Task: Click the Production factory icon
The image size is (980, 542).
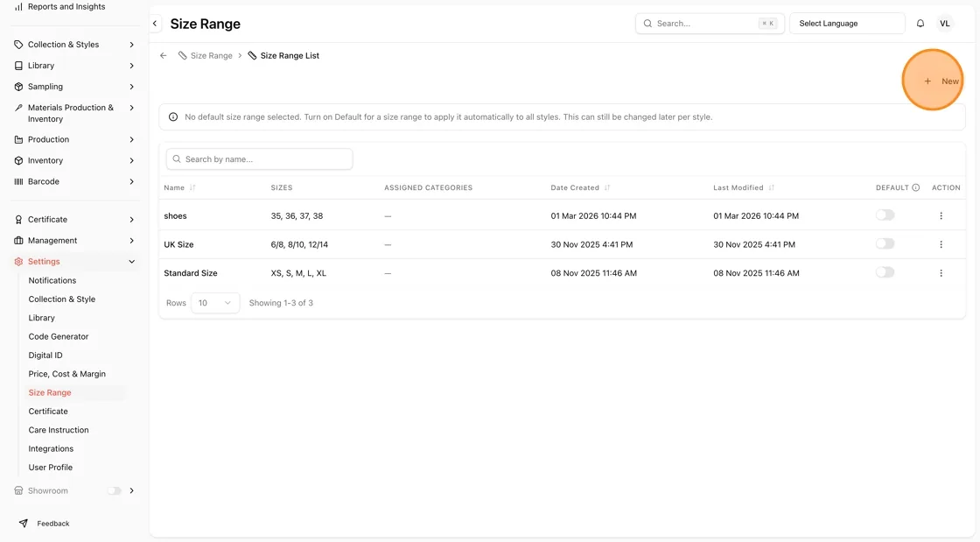Action: point(18,139)
